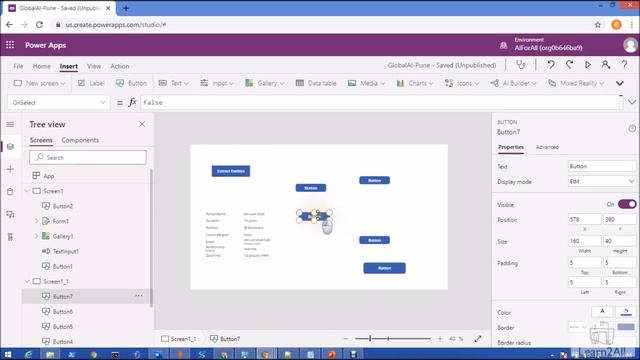Undo the last action
640x360 pixels.
click(x=551, y=65)
